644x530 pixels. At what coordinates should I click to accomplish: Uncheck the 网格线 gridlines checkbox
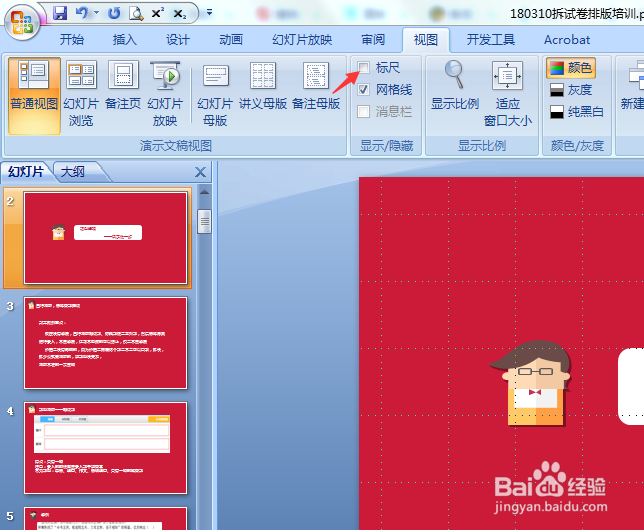pos(363,89)
